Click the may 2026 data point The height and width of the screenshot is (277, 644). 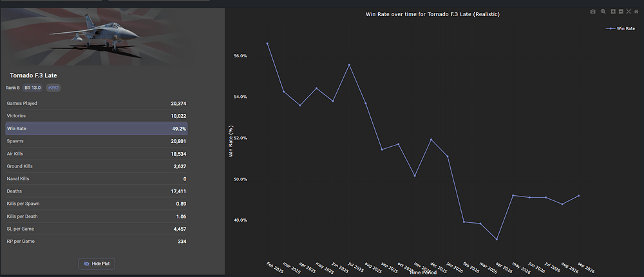click(513, 195)
